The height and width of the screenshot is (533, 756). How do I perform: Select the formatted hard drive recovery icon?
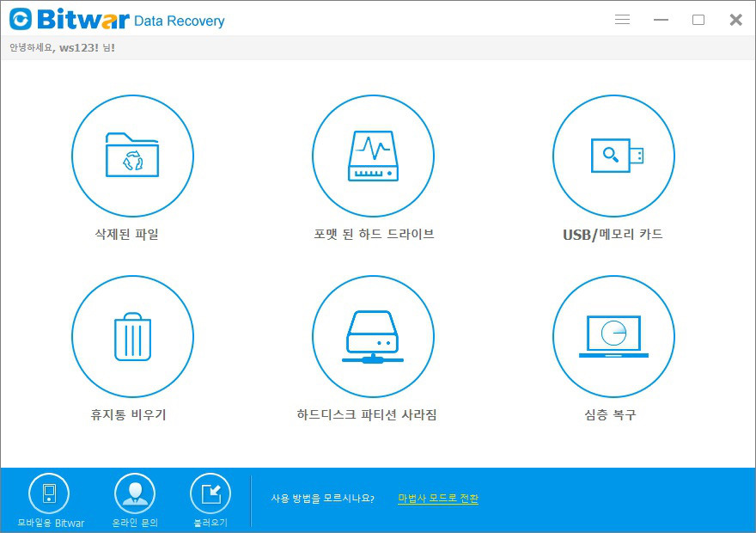(373, 156)
